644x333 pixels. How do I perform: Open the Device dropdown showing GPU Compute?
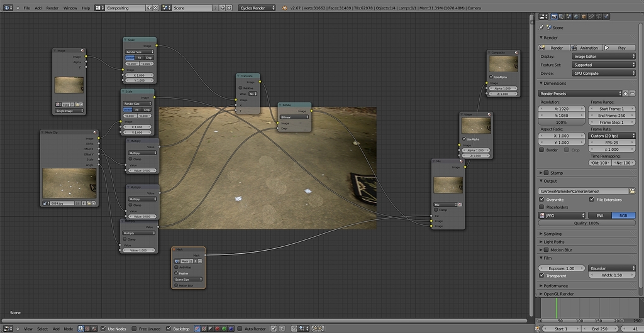tap(603, 73)
